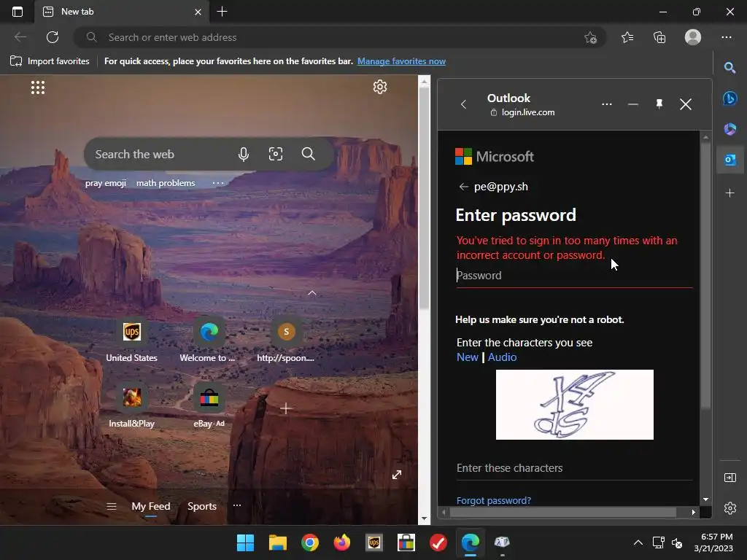This screenshot has height=560, width=747.
Task: Show more search suggestions ellipsis
Action: point(217,183)
